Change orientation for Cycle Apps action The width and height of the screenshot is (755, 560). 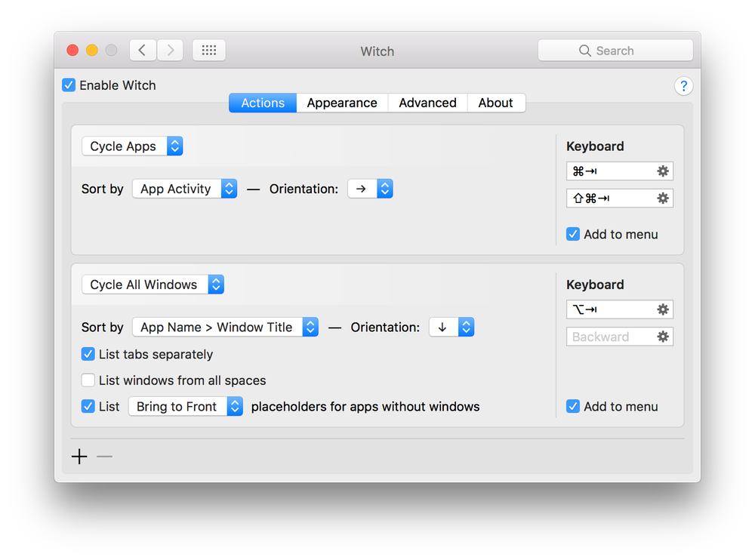click(370, 189)
